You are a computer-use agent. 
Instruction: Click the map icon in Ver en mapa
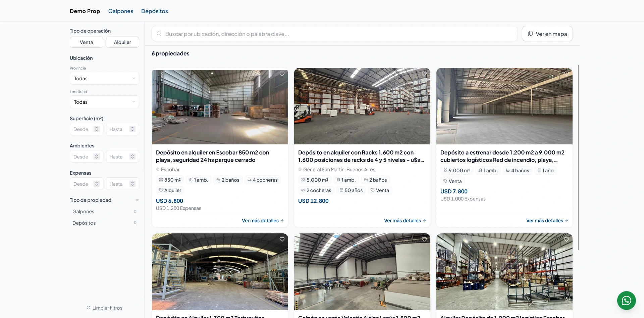[x=530, y=34]
